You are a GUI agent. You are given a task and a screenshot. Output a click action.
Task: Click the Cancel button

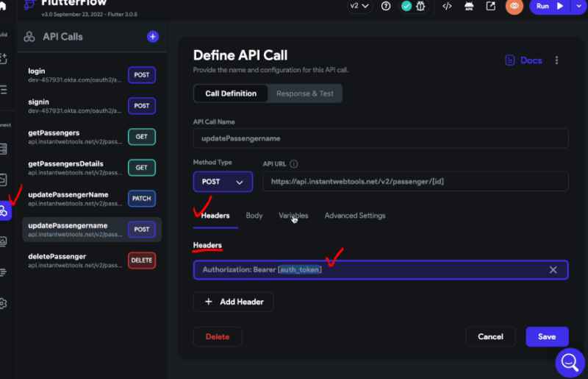tap(490, 336)
